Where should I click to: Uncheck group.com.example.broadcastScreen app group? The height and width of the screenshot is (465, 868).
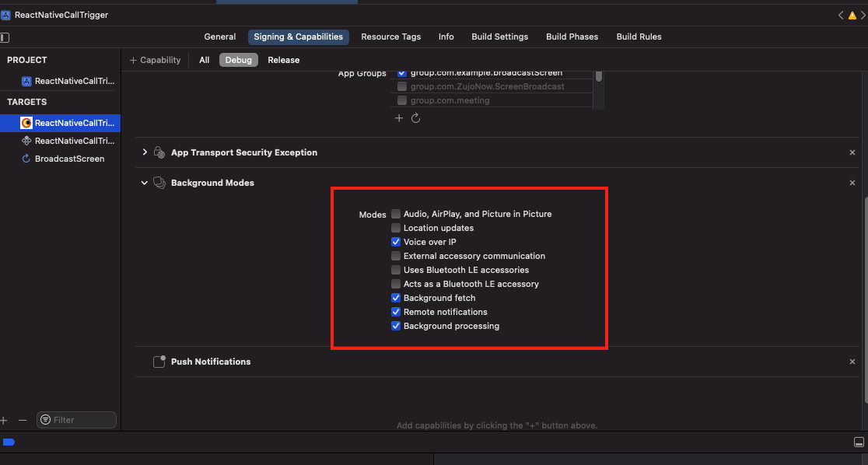coord(402,72)
